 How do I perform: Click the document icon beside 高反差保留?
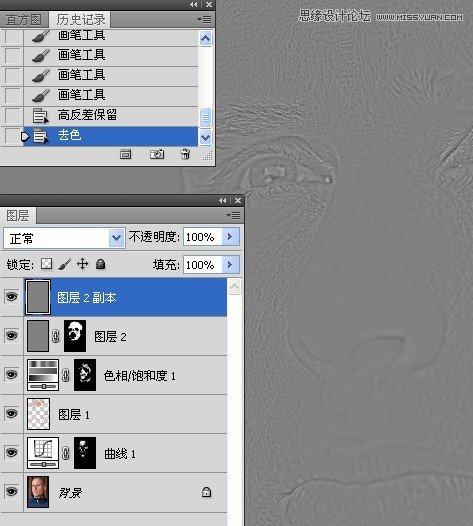(40, 116)
